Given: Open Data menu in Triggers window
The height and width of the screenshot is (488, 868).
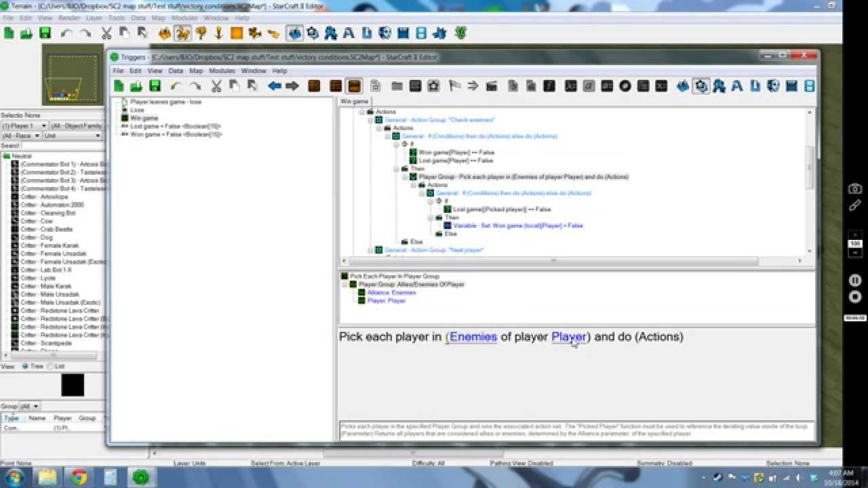Looking at the screenshot, I should pos(176,70).
